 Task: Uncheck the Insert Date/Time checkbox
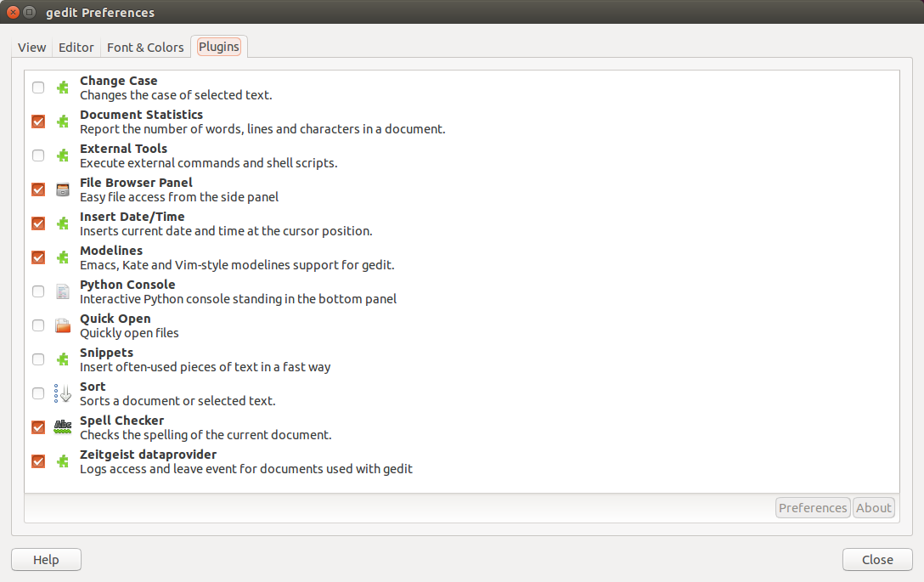pyautogui.click(x=38, y=223)
